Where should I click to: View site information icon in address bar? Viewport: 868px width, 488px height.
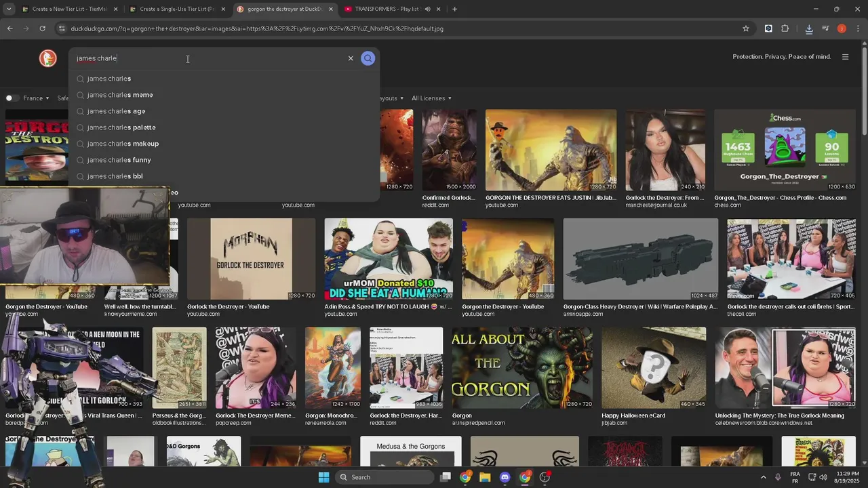[x=62, y=28]
